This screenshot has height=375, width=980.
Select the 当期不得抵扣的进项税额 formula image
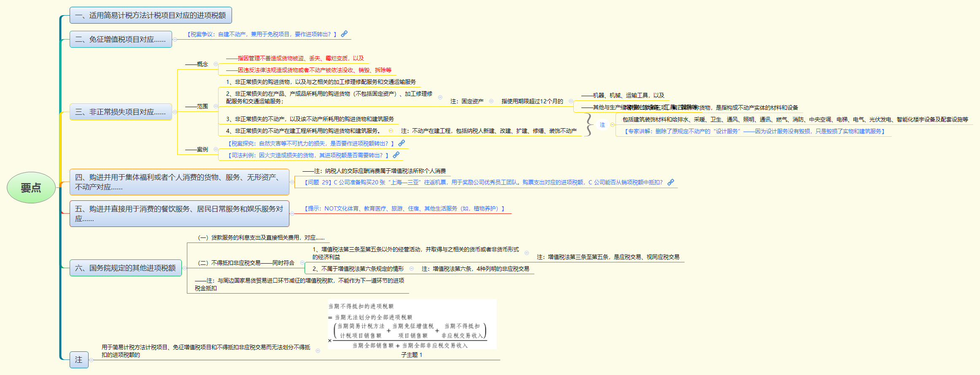(412, 325)
